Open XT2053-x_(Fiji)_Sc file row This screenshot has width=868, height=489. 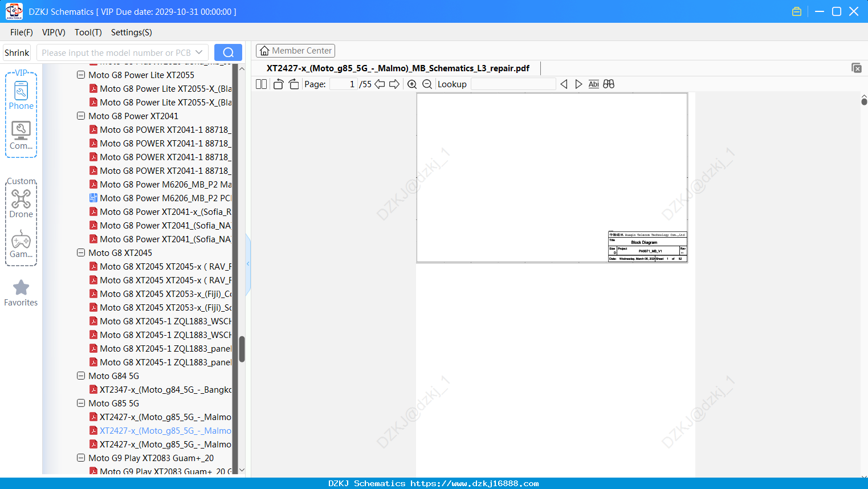coord(160,308)
